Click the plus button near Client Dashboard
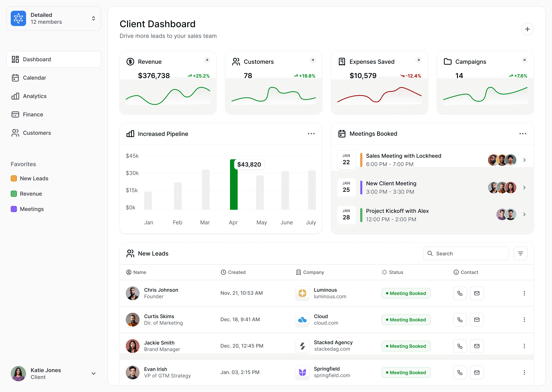Screen dimensions: 552x392 point(528,29)
